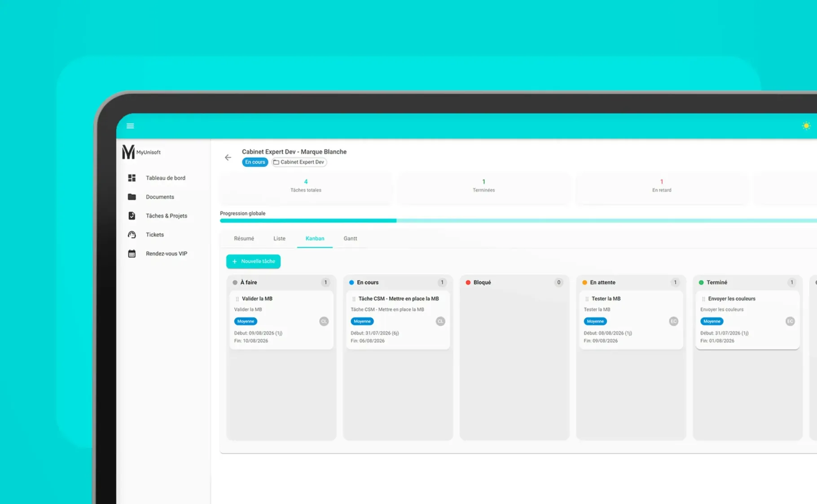The width and height of the screenshot is (817, 504).
Task: Open the hamburger menu in top bar
Action: 130,126
